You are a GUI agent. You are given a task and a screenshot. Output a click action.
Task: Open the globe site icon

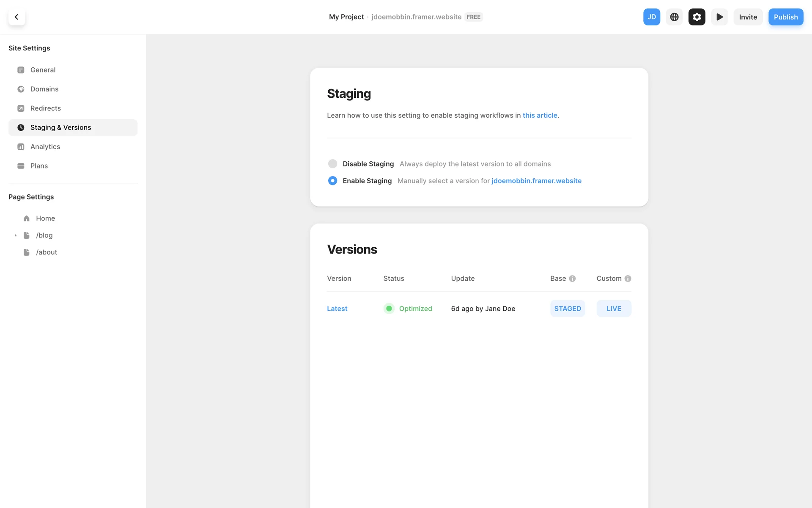[674, 17]
